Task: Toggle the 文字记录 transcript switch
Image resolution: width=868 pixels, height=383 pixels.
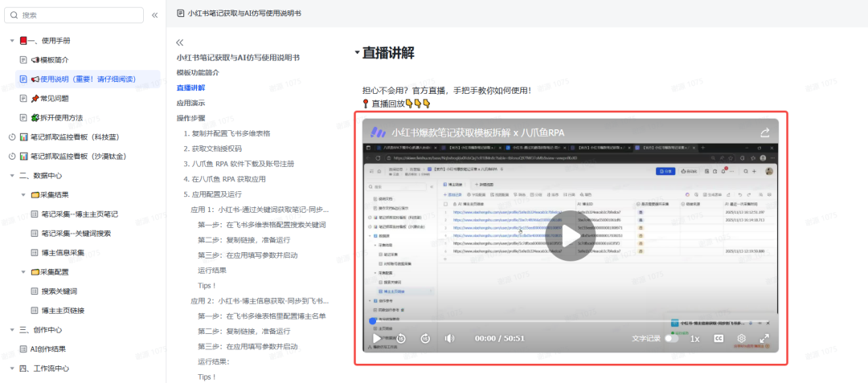Action: (671, 338)
